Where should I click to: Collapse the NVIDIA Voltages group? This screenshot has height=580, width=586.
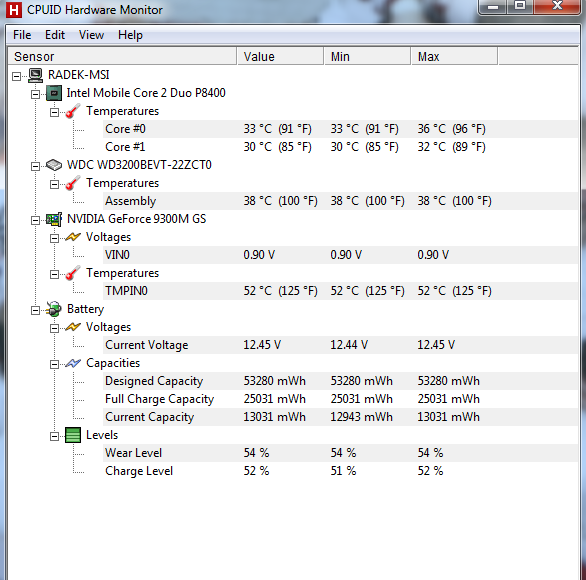pos(54,238)
